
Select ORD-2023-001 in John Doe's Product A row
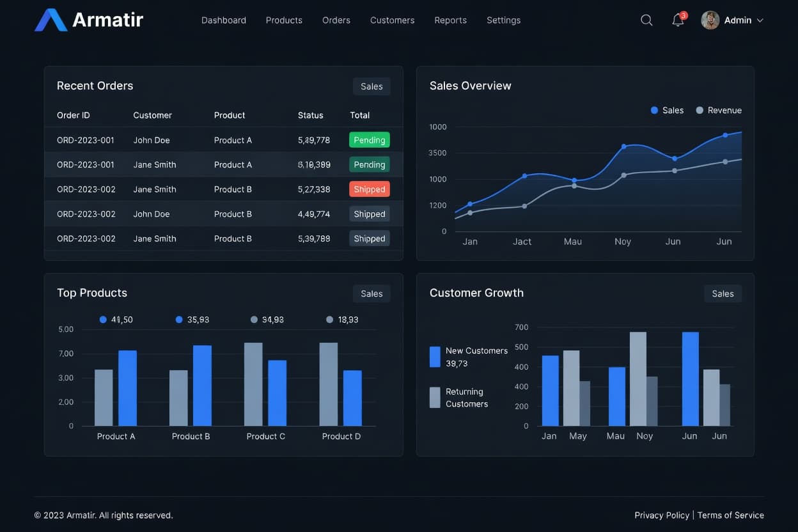(x=86, y=140)
